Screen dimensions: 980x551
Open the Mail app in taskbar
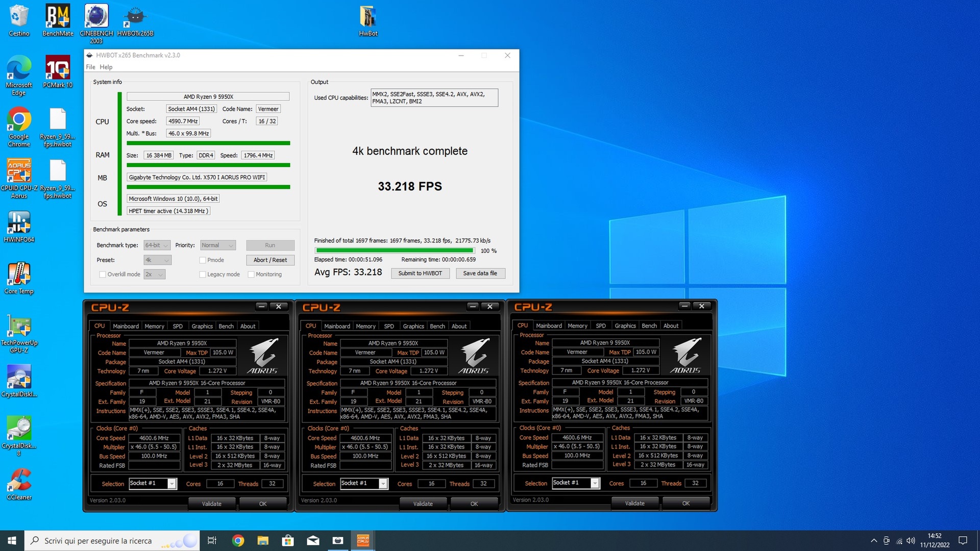click(x=313, y=541)
